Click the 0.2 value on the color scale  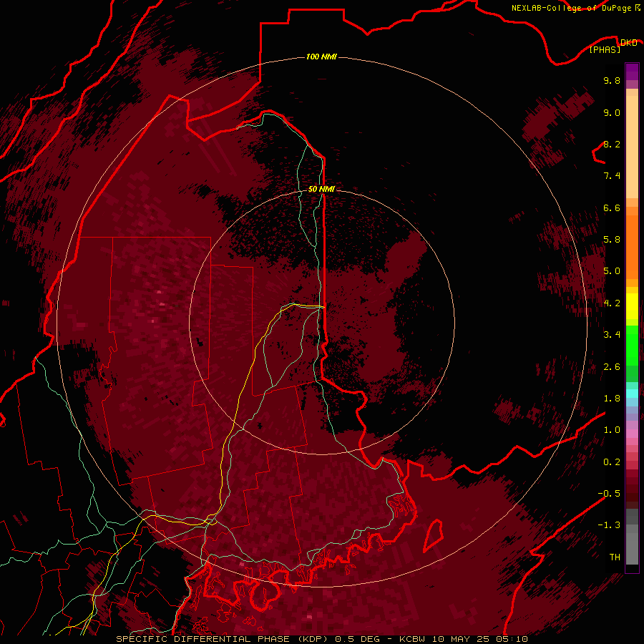click(612, 462)
